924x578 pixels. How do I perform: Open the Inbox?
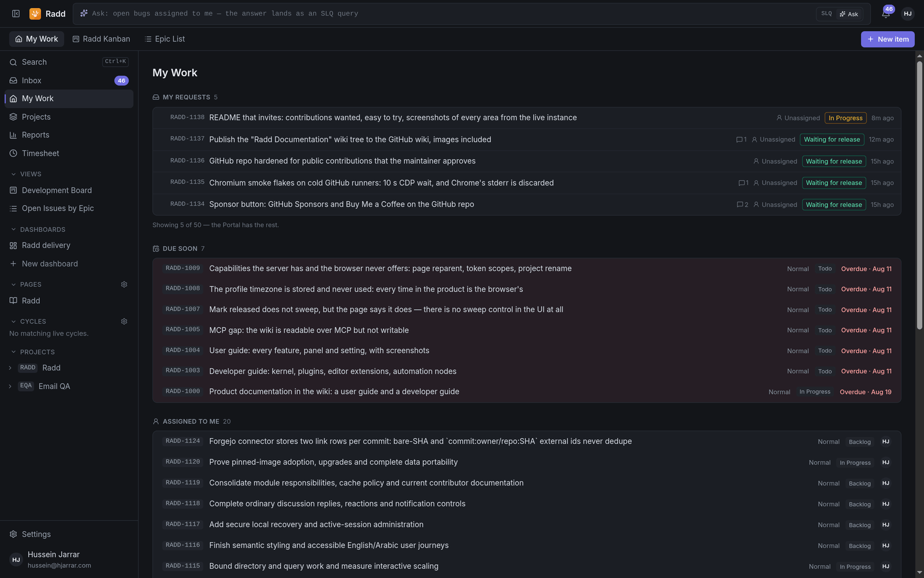[x=69, y=80]
